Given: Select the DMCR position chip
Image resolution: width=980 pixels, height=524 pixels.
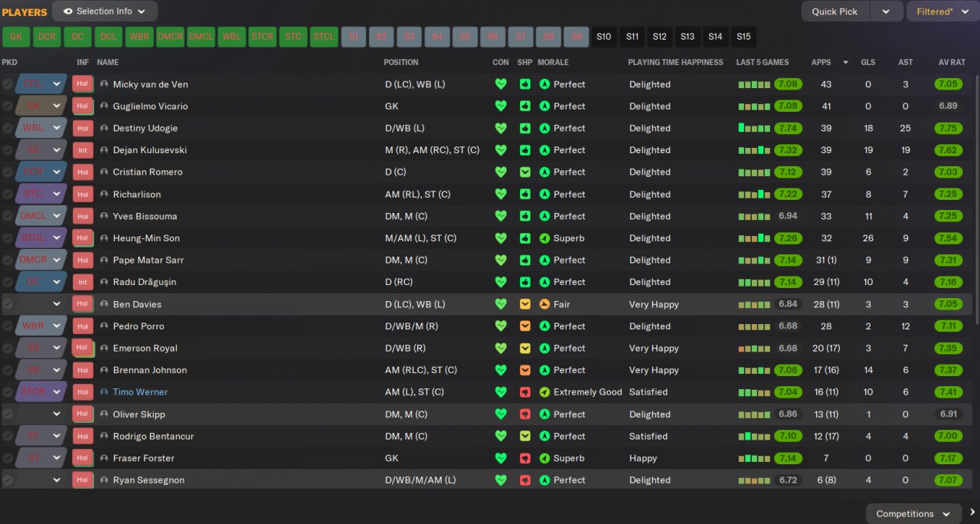Looking at the screenshot, I should click(x=170, y=37).
